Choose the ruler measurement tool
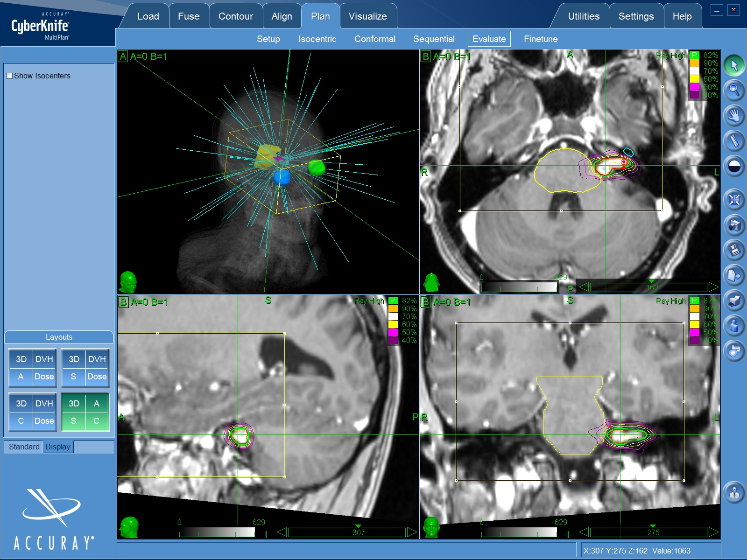The width and height of the screenshot is (747, 560). 734,140
